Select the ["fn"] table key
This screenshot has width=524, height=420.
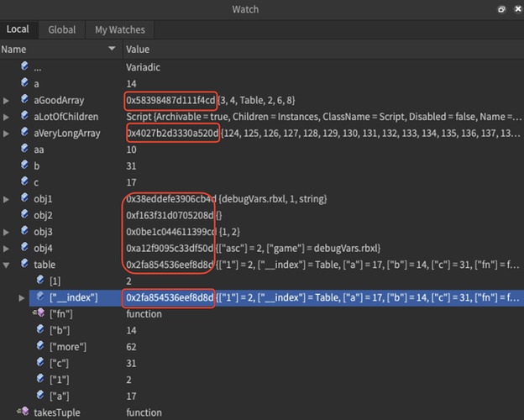[61, 314]
